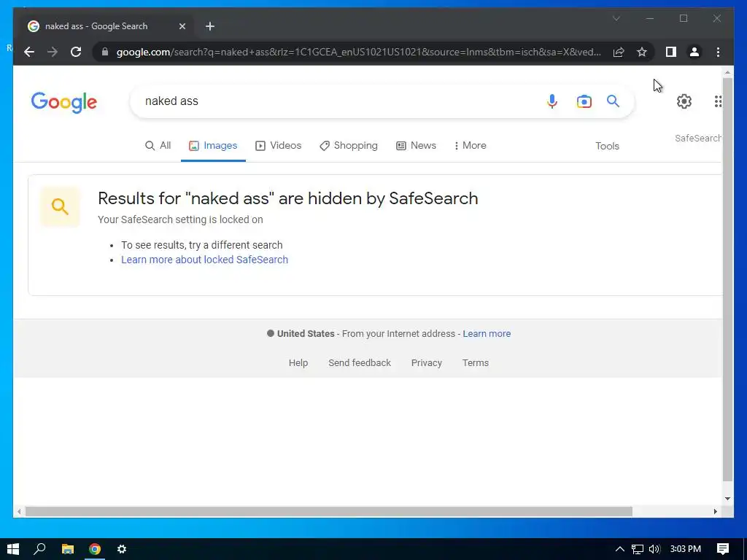Open the Chrome side panel icon

tap(671, 52)
